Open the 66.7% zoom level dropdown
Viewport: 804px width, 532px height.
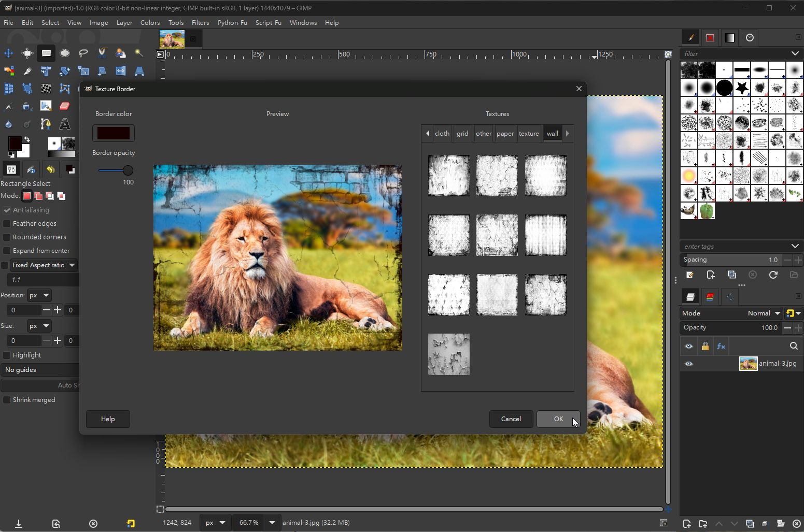point(272,523)
